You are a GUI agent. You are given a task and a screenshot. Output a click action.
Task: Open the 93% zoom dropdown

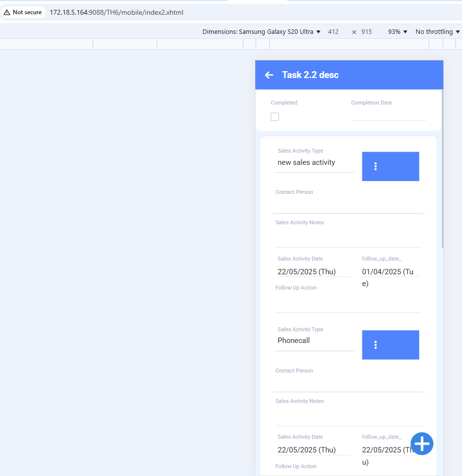398,32
